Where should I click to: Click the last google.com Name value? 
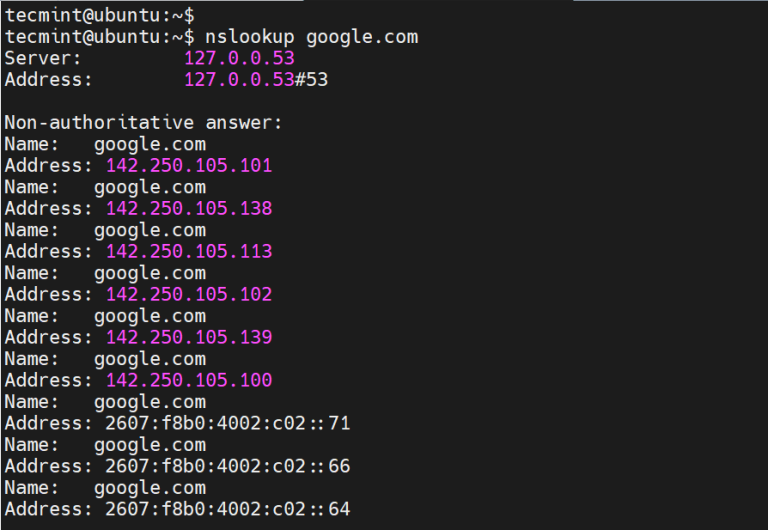pyautogui.click(x=150, y=488)
